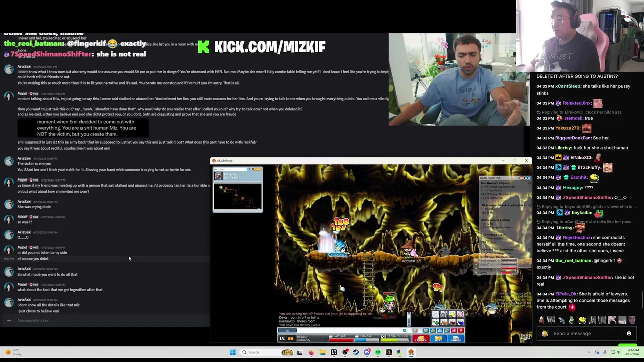Click the crown emote in the quick emote row
This screenshot has height=362, width=644.
tap(542, 320)
